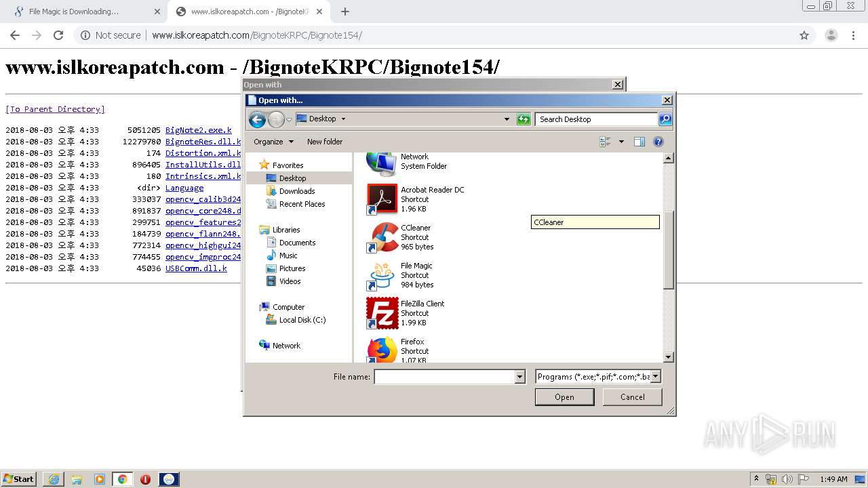Open the BigNote2.exe.k link

click(199, 130)
